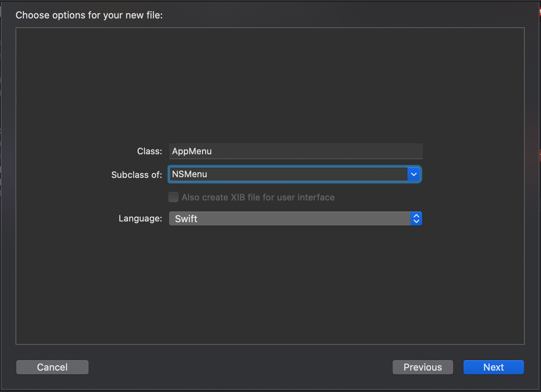Click the Language: label
The width and height of the screenshot is (541, 392).
[x=140, y=219]
